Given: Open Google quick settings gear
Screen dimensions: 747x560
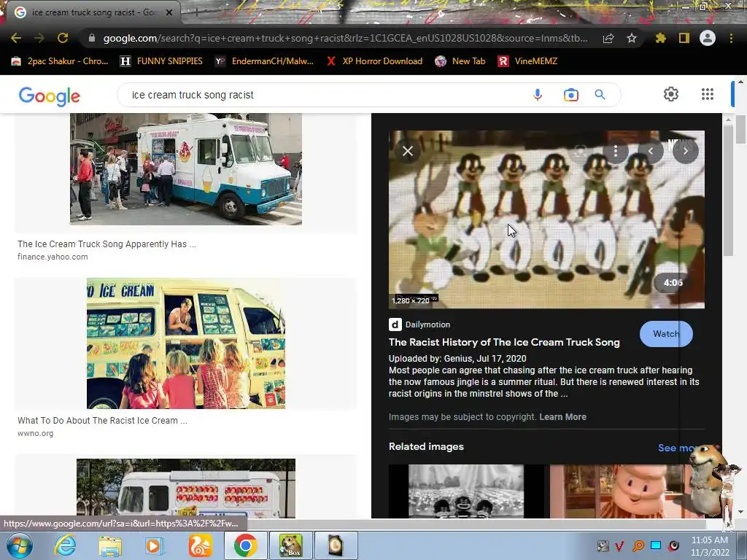Looking at the screenshot, I should coord(671,94).
